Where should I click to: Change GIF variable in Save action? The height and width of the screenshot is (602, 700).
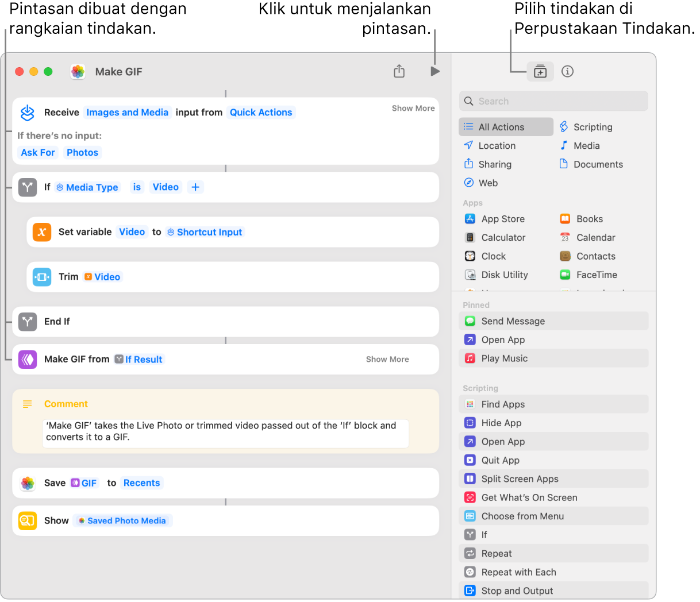[84, 483]
